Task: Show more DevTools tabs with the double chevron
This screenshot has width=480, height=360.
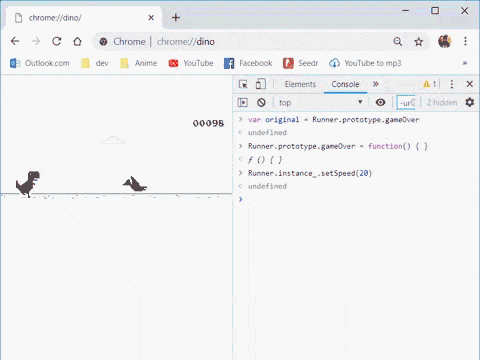Action: coord(376,84)
